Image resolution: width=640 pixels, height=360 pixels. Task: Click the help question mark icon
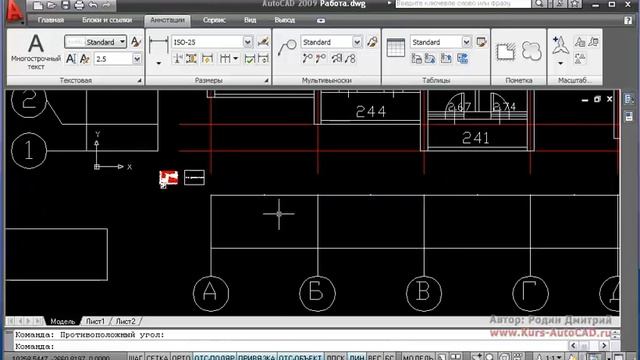coord(628,20)
